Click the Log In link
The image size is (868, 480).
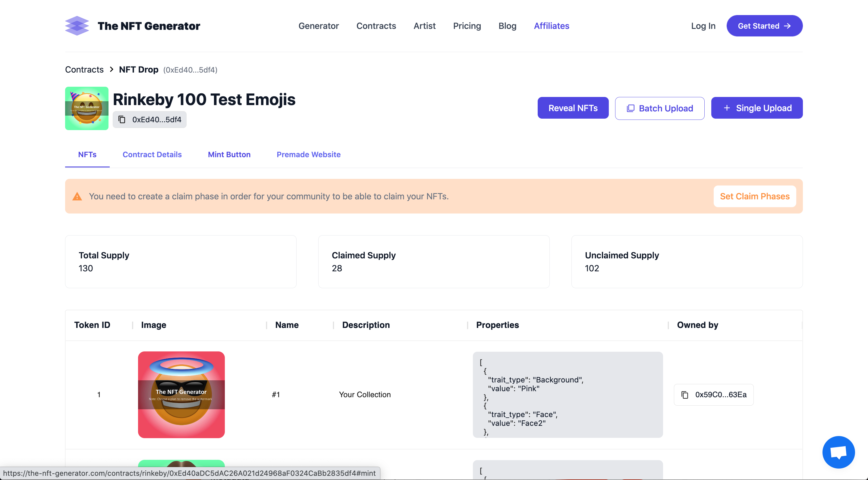(x=703, y=26)
